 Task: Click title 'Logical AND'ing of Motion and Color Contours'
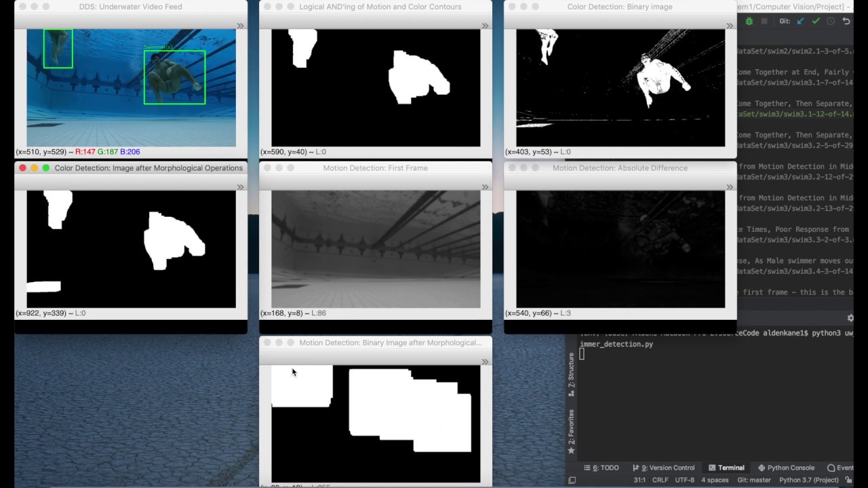(x=380, y=7)
